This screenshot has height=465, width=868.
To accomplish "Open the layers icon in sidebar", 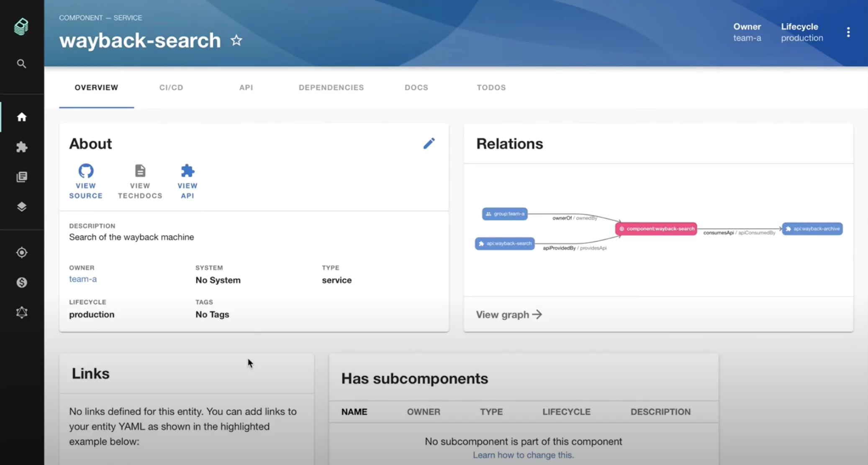I will 22,207.
